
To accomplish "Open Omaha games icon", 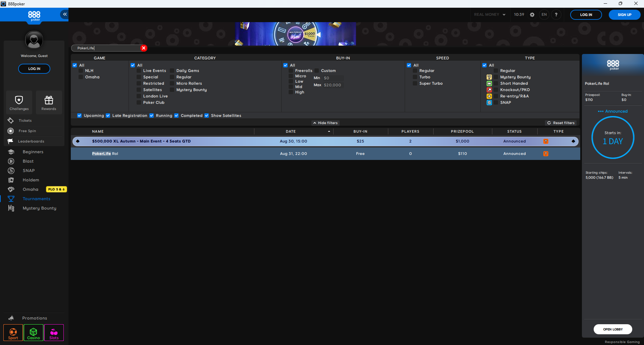I will click(11, 189).
